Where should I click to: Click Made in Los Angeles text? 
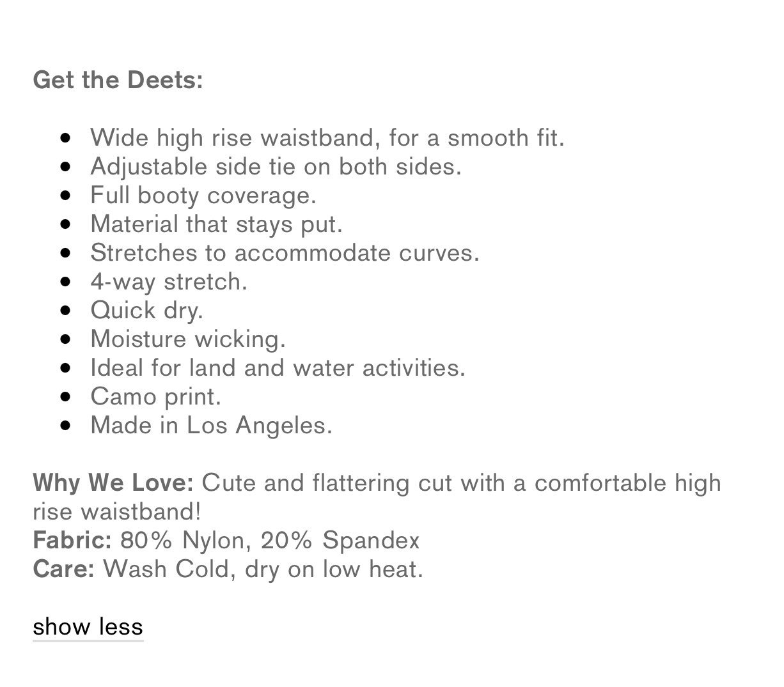point(211,425)
